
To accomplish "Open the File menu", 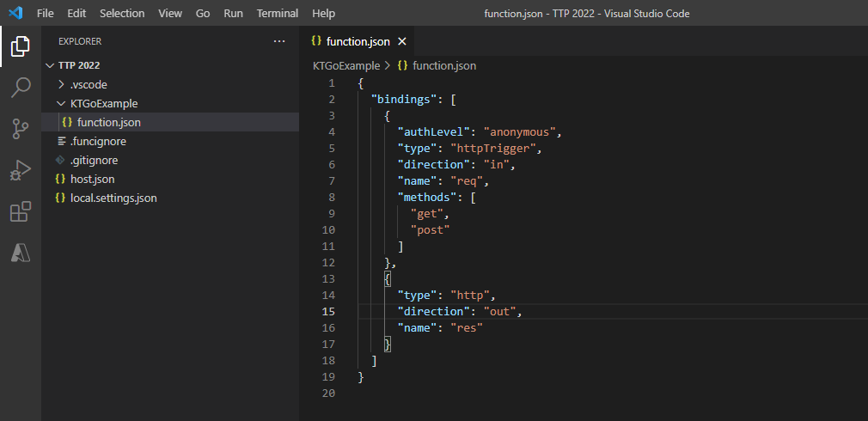I will tap(46, 13).
